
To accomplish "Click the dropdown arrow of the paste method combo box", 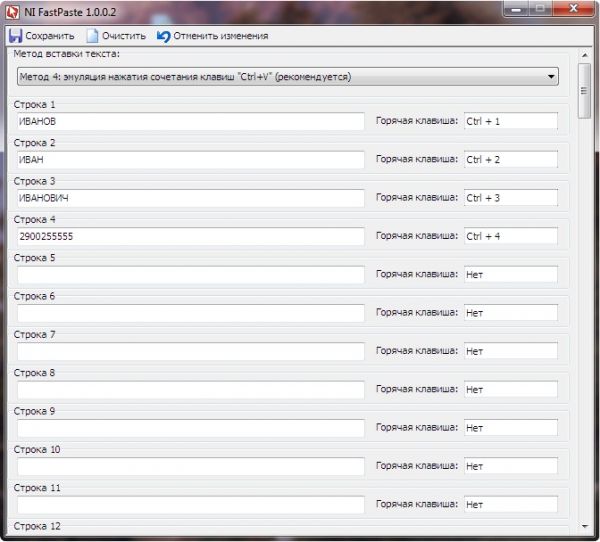I will [x=551, y=77].
